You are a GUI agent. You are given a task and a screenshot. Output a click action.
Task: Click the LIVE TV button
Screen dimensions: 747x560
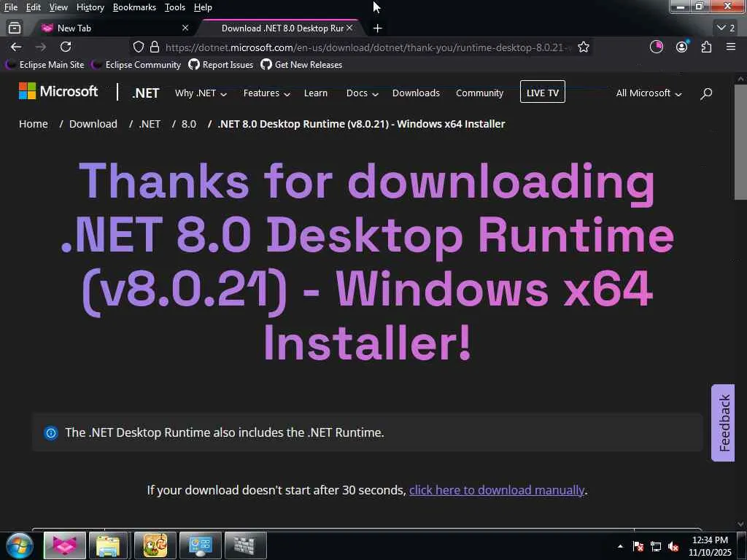543,93
